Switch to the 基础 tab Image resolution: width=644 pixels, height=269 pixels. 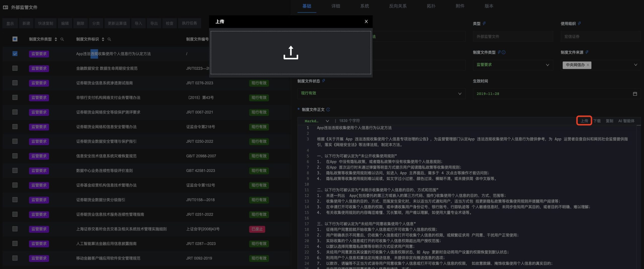pyautogui.click(x=307, y=6)
